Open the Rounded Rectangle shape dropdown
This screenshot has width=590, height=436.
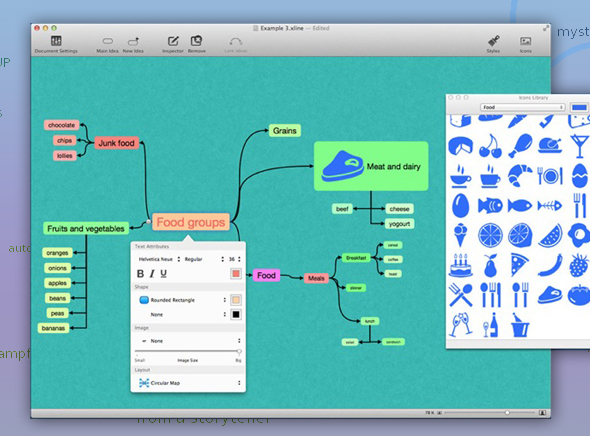pos(183,300)
